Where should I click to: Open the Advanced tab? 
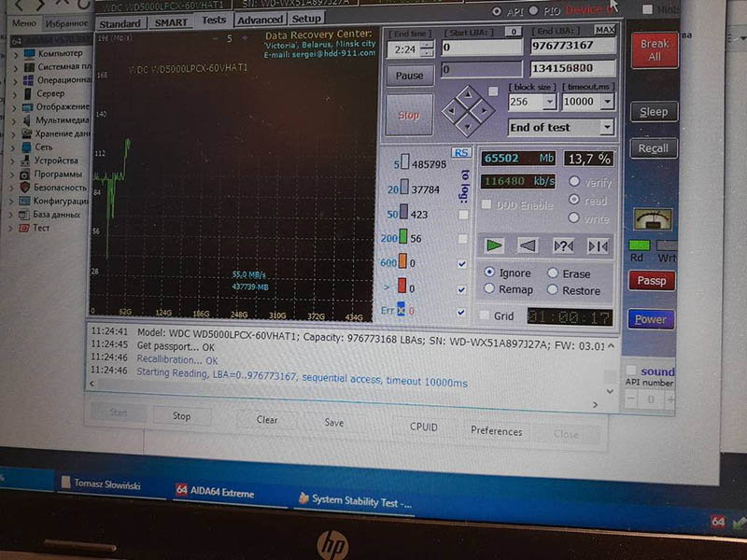click(260, 20)
